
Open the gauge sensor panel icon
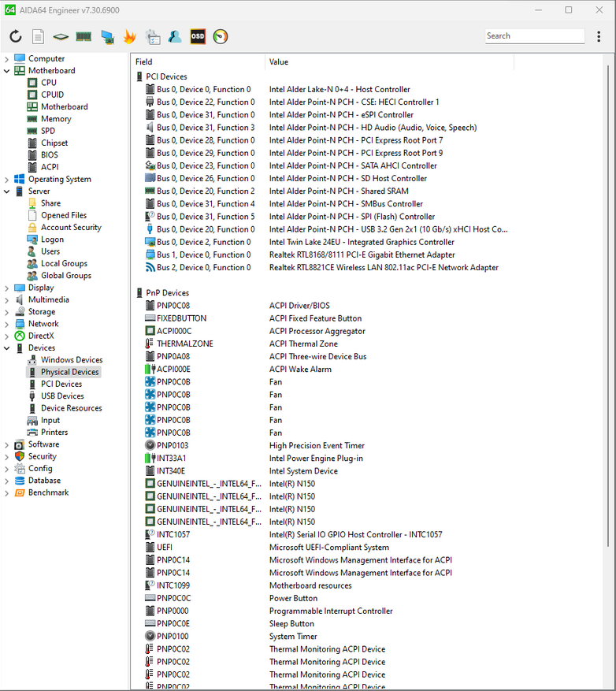(221, 36)
